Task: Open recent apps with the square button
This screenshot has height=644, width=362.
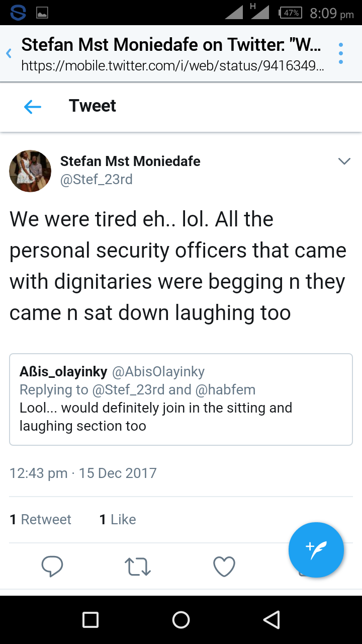Action: [x=90, y=620]
